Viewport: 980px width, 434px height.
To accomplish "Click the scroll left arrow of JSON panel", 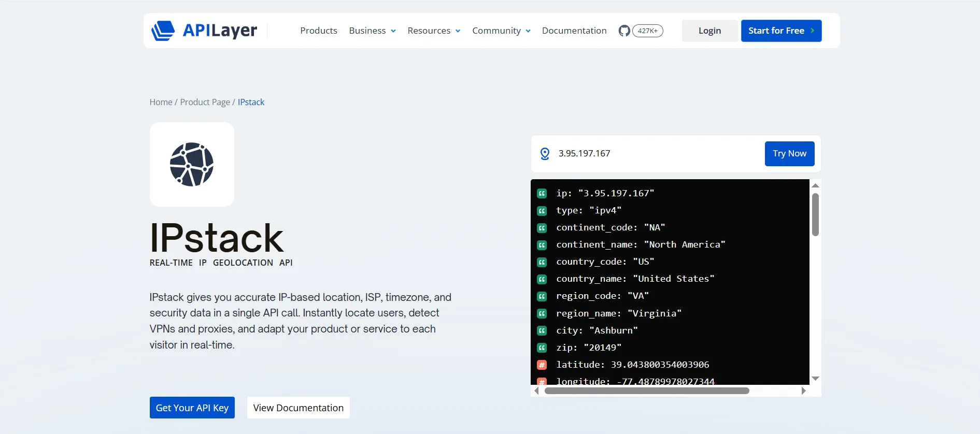I will click(x=536, y=391).
